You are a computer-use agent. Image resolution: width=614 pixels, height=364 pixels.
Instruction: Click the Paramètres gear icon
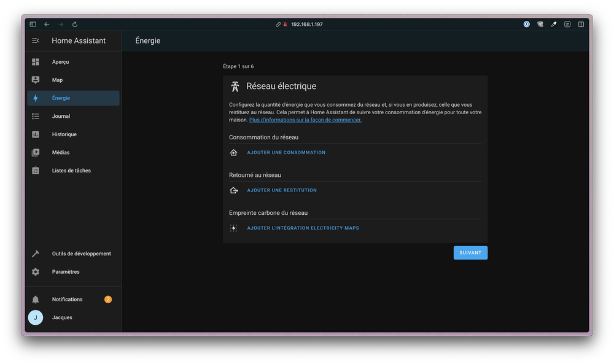(x=36, y=272)
